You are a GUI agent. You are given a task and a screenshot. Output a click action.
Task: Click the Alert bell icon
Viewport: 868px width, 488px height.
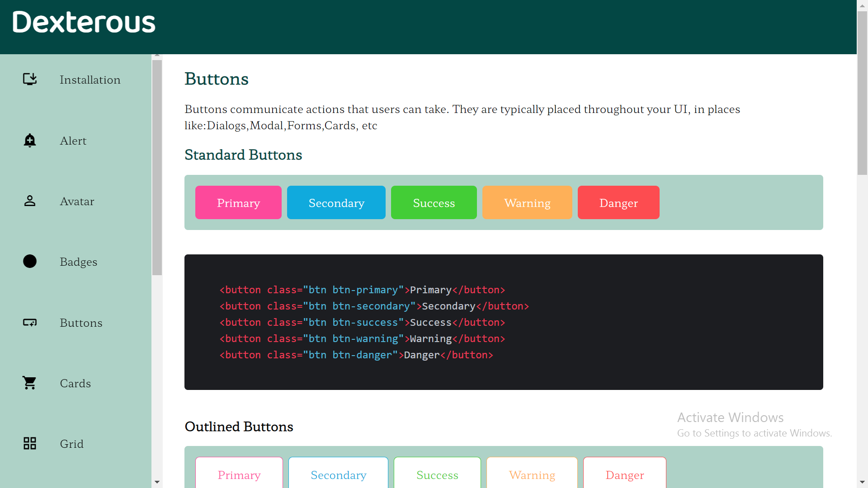[29, 141]
